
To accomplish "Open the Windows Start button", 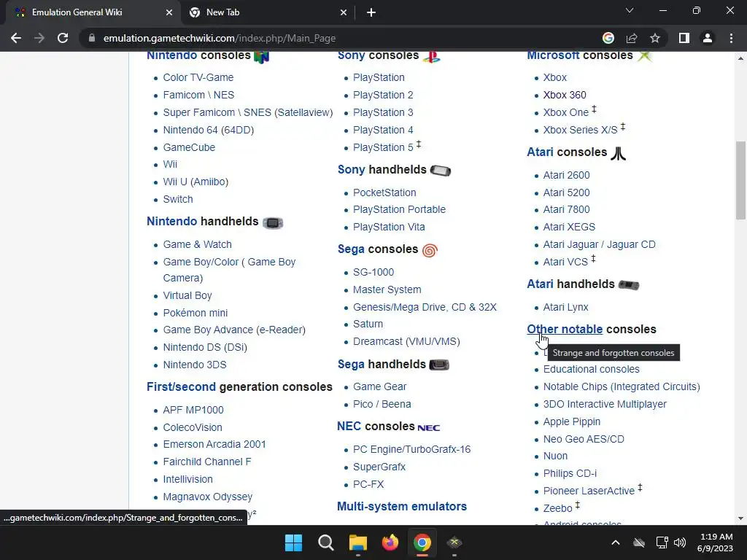I will coord(293,542).
